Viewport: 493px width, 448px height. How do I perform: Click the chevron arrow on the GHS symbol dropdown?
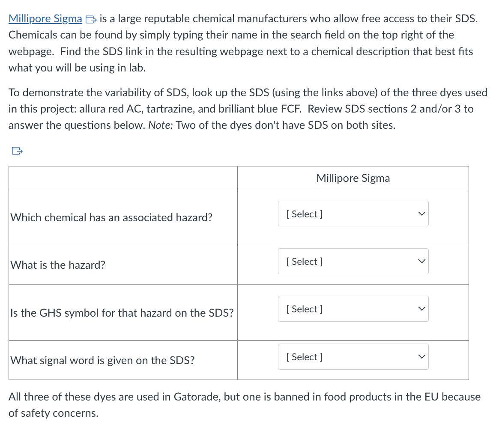(x=421, y=309)
